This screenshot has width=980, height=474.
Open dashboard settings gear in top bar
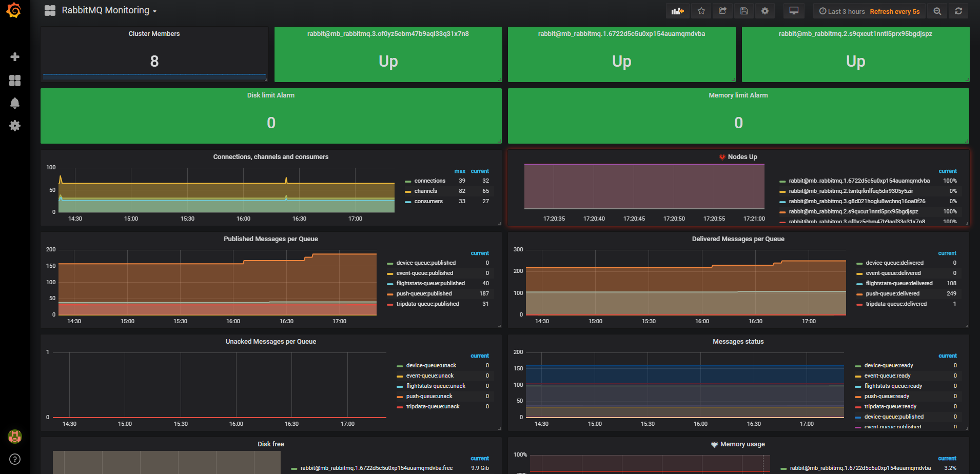(x=765, y=11)
